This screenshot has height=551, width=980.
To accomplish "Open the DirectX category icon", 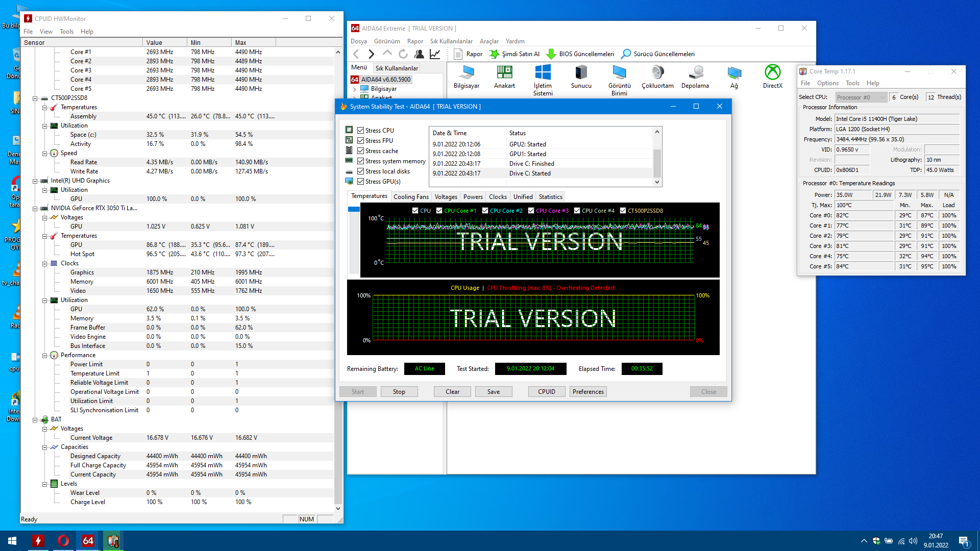I will point(772,73).
